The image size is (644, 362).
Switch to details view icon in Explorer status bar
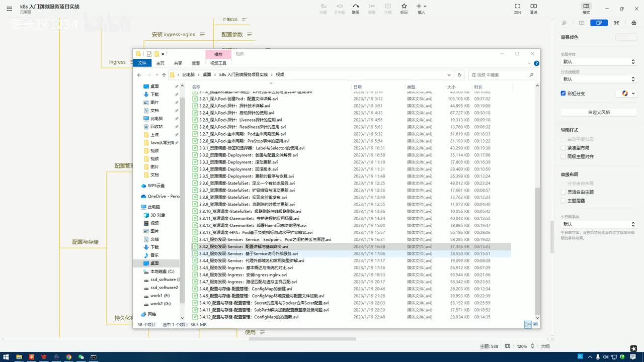click(528, 325)
